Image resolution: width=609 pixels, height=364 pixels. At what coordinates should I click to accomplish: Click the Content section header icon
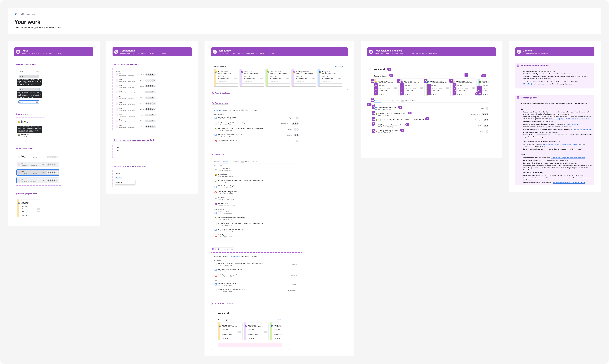point(519,52)
